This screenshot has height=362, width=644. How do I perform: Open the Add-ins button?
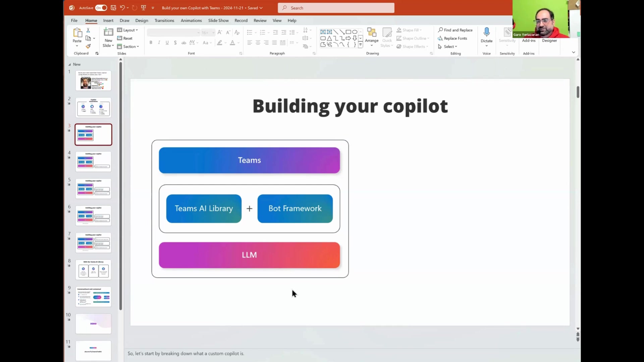tap(529, 41)
